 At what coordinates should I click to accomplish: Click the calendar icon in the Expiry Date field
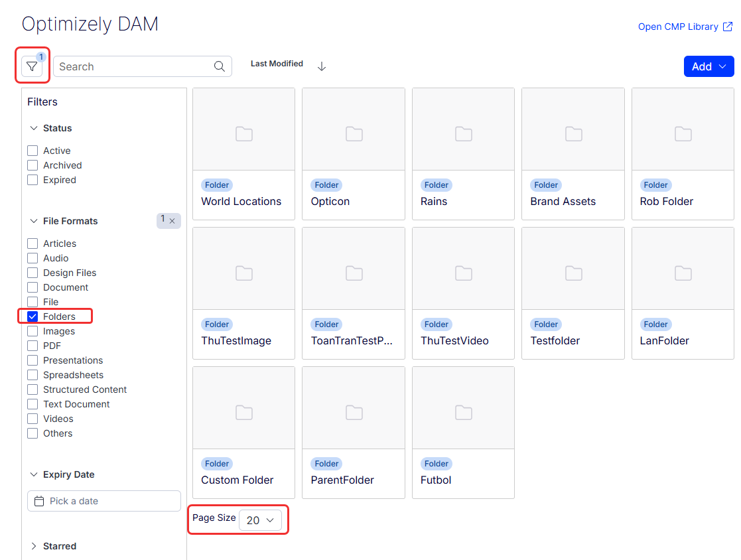click(39, 501)
